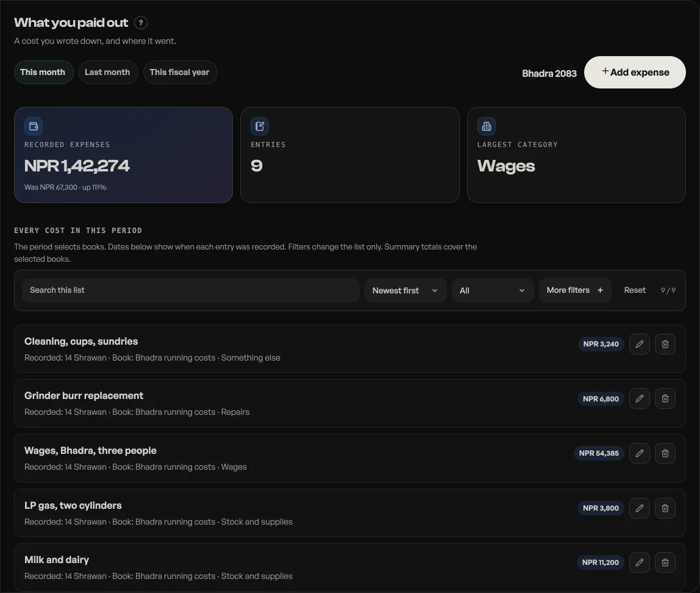Switch to the Last month period
Screen dimensions: 700x593
pos(107,73)
